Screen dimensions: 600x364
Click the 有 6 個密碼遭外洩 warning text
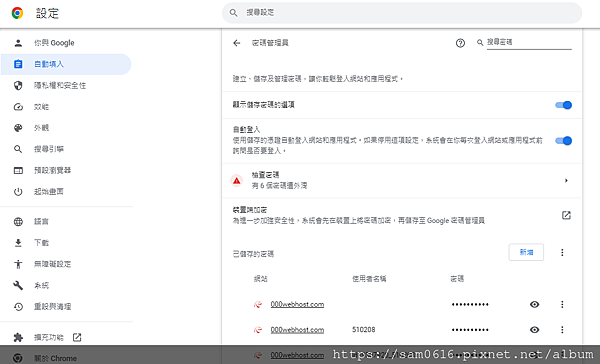[279, 186]
